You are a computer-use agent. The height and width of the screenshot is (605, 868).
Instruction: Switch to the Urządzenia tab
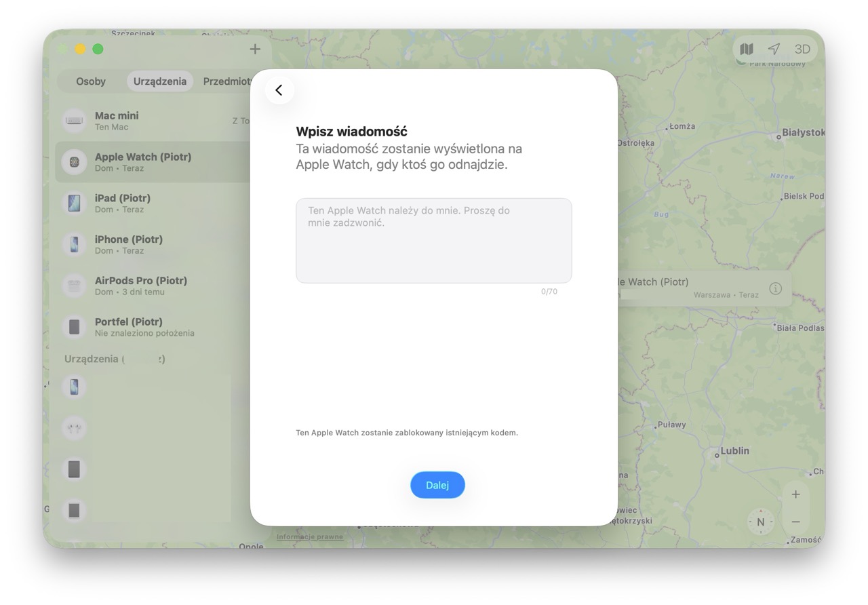(160, 81)
